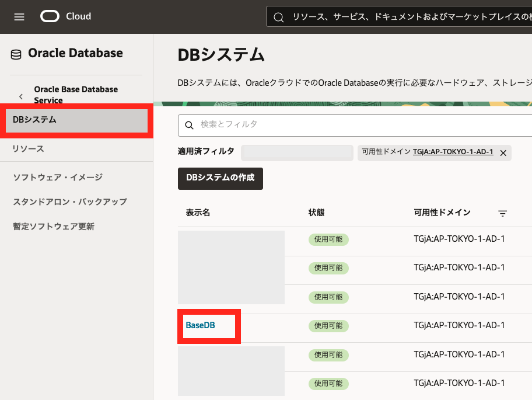Click the 使用可能 status badge for BaseDB
Image resolution: width=532 pixels, height=400 pixels.
(328, 326)
